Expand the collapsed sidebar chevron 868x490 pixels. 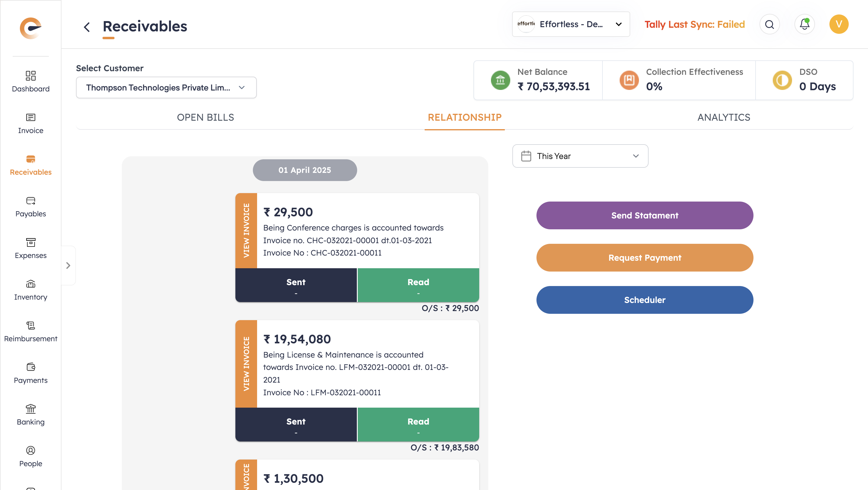68,266
